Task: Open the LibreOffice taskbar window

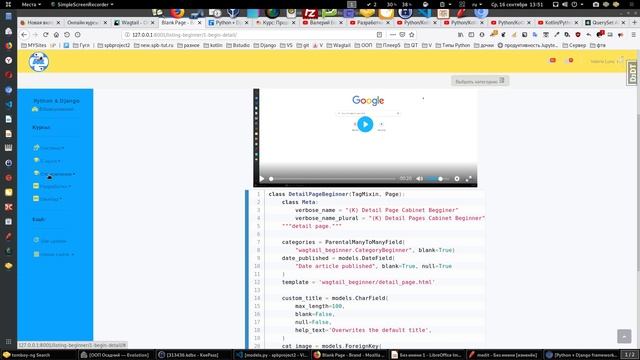Action: point(426,355)
